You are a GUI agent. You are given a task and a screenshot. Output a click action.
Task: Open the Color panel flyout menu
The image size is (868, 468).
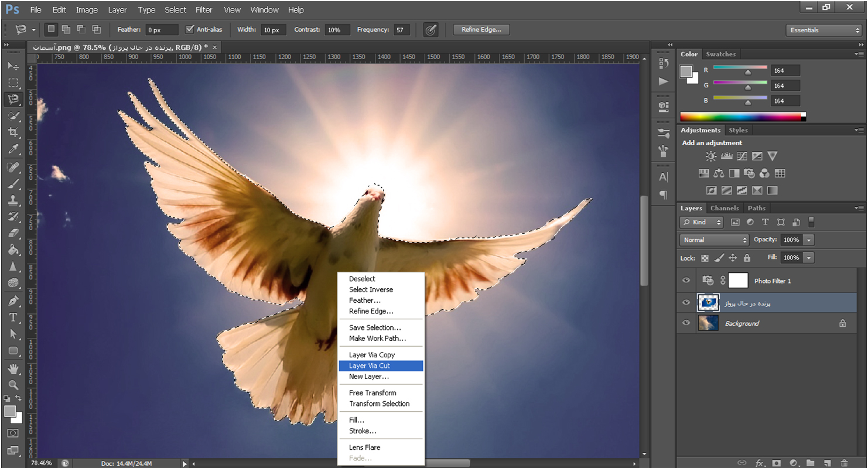858,54
